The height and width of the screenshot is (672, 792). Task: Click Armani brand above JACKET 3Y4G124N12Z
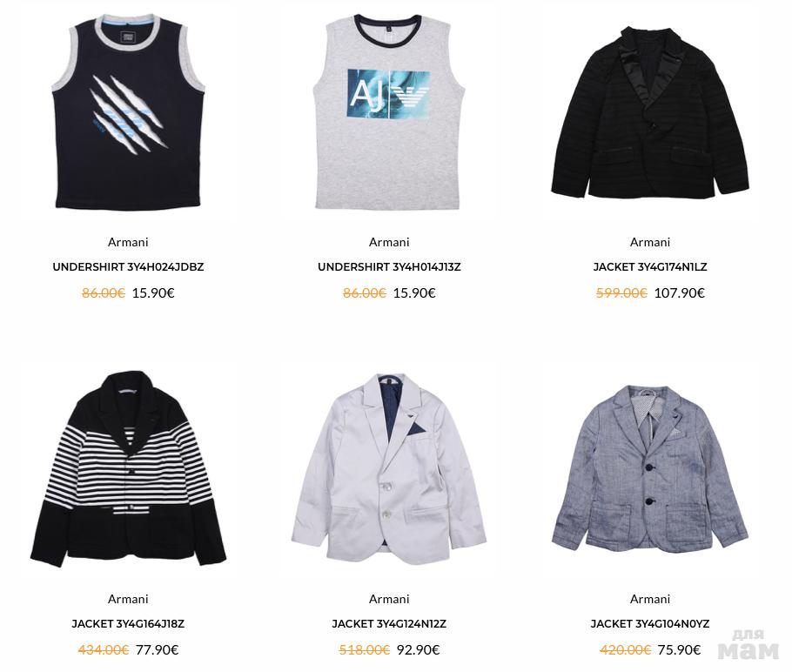point(389,599)
